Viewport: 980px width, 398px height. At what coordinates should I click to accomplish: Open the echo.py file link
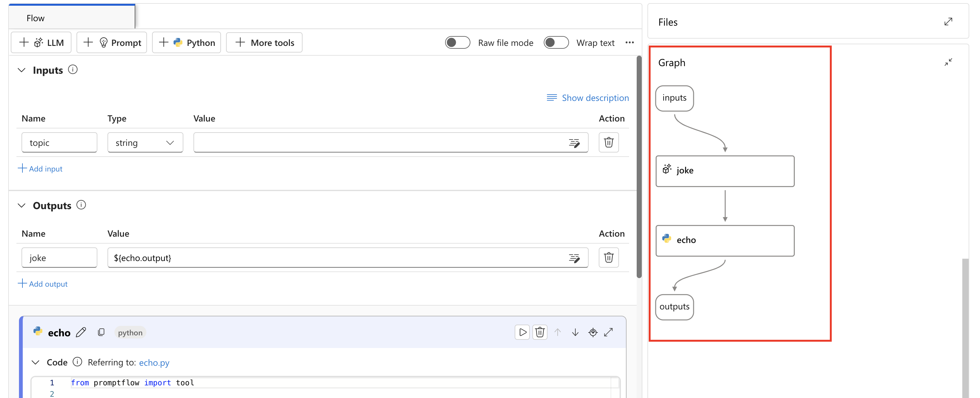(x=154, y=363)
